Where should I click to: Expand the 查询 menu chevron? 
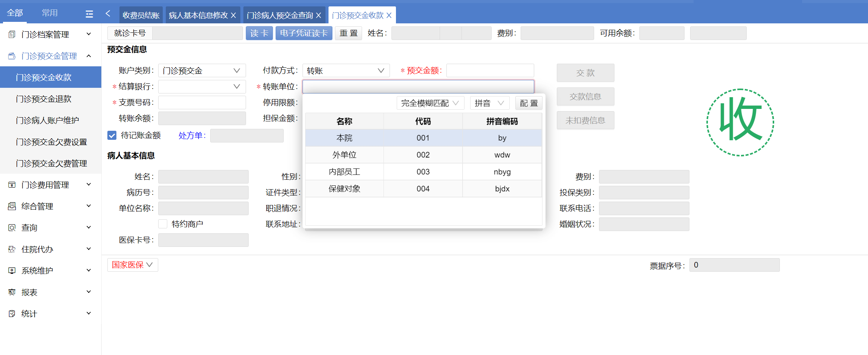click(89, 228)
